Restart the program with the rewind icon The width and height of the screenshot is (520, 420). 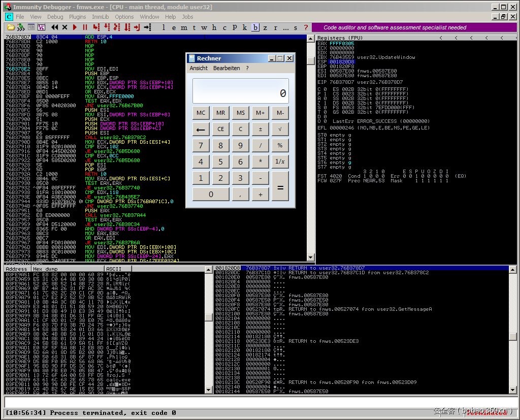pyautogui.click(x=54, y=27)
